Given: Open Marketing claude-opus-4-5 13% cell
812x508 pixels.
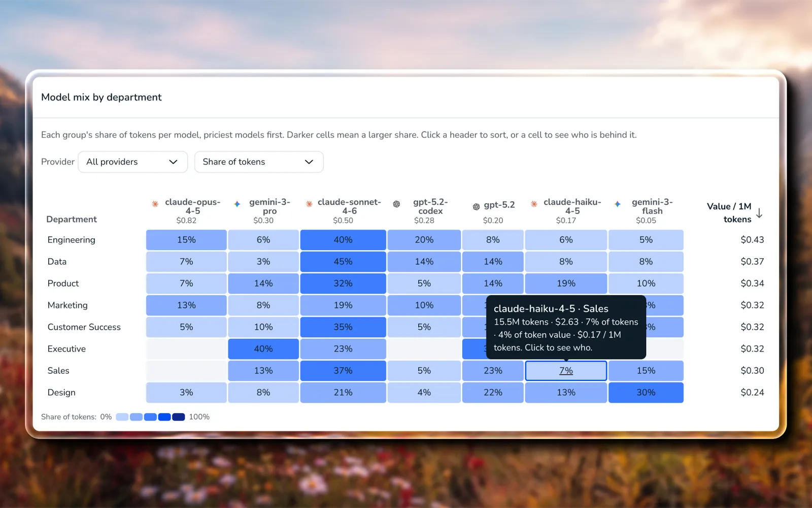Looking at the screenshot, I should pyautogui.click(x=186, y=305).
